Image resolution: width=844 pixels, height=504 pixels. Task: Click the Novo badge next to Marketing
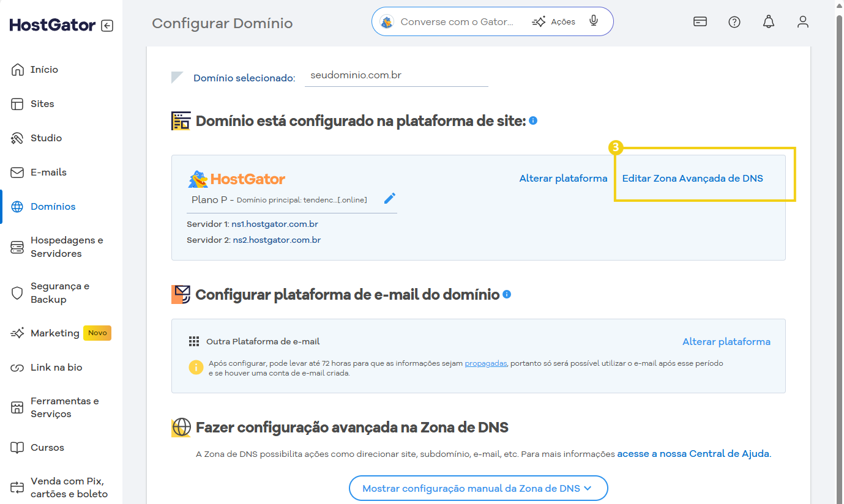(x=97, y=333)
